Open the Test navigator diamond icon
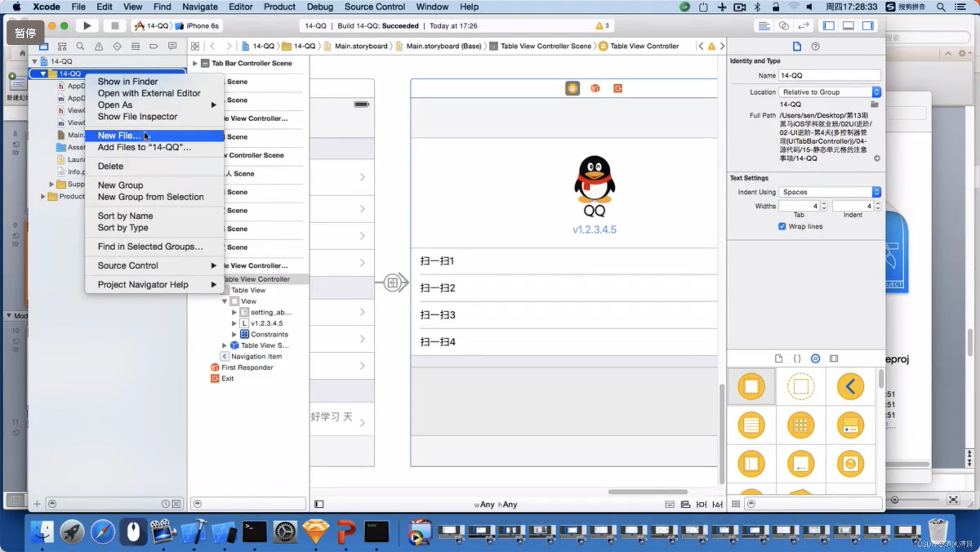 click(117, 46)
